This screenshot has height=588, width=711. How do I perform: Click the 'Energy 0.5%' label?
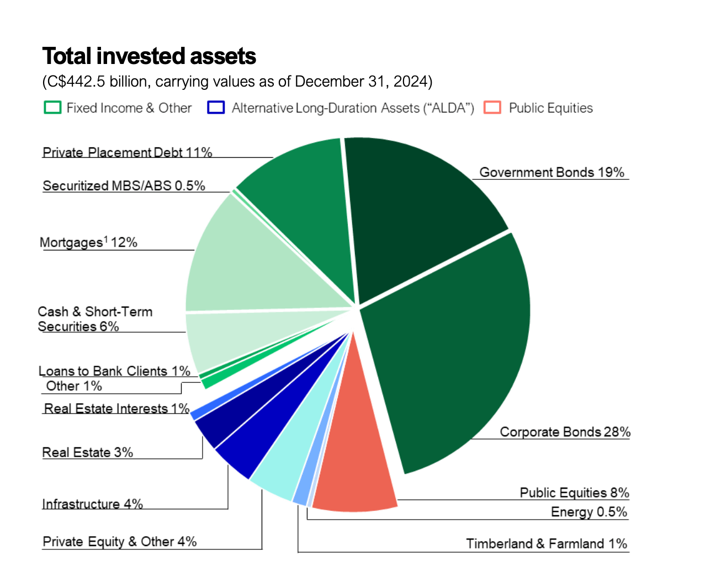point(589,512)
